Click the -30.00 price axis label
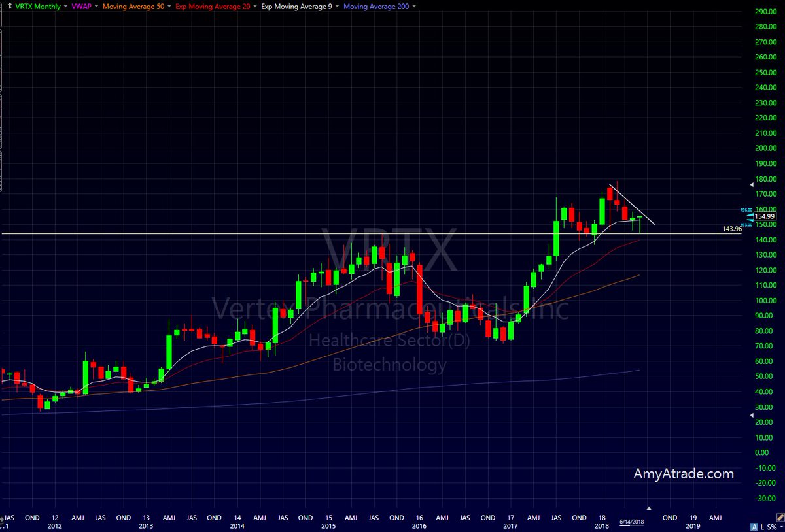Viewport: 785px width, 532px height. point(765,498)
